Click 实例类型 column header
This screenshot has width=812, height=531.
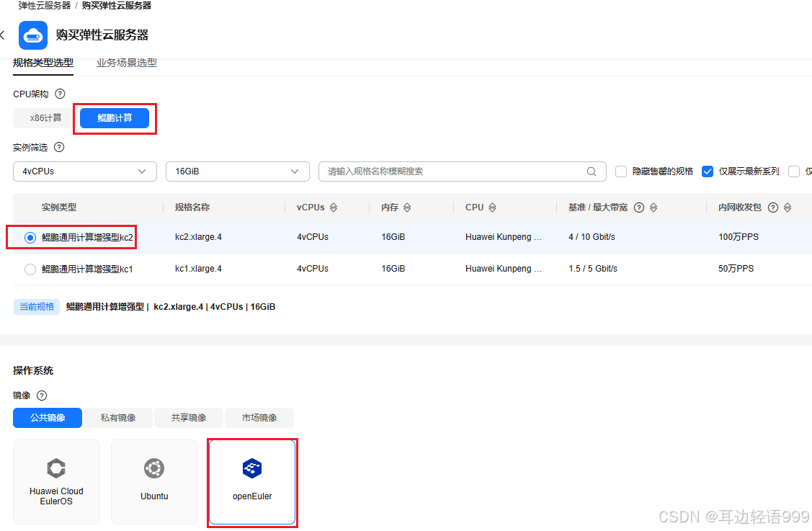pyautogui.click(x=59, y=208)
